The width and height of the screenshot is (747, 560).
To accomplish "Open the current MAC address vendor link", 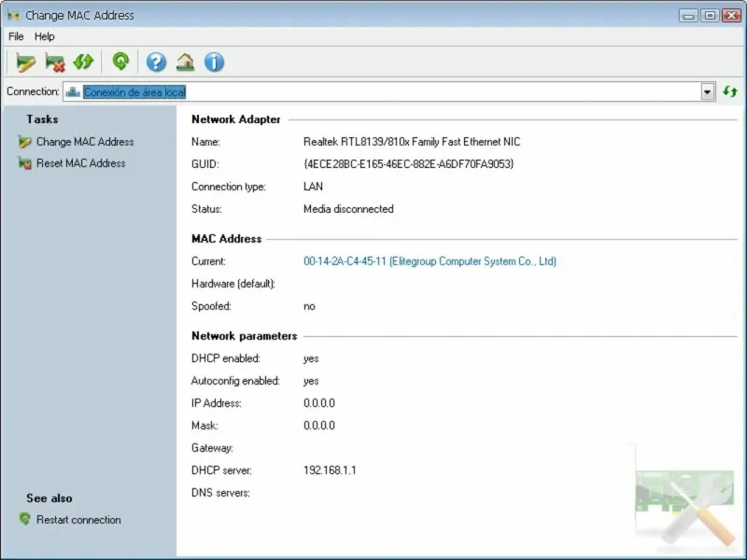I will (x=430, y=261).
